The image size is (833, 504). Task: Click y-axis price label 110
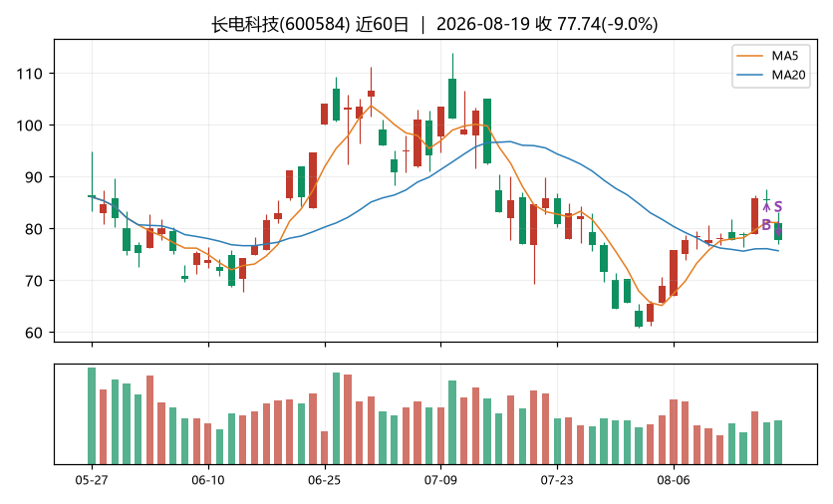(29, 74)
